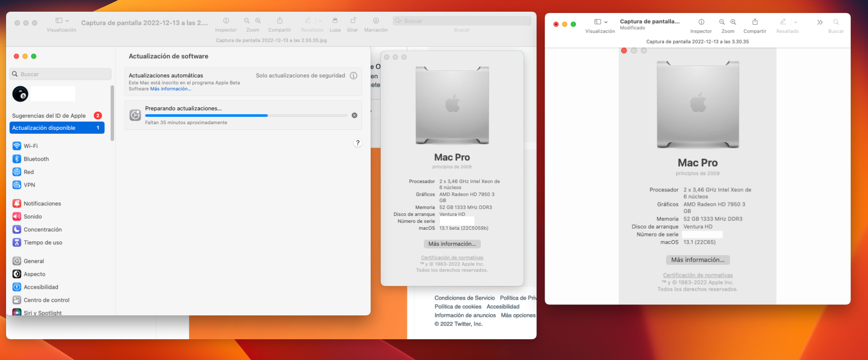Open the Aspecto settings row
Viewport: 868px width, 360px height.
57,274
